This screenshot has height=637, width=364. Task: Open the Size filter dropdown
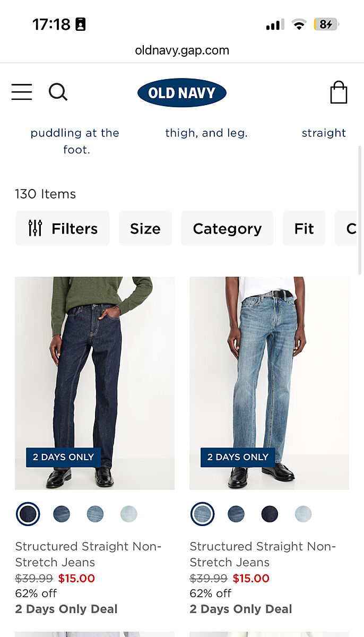tap(145, 228)
